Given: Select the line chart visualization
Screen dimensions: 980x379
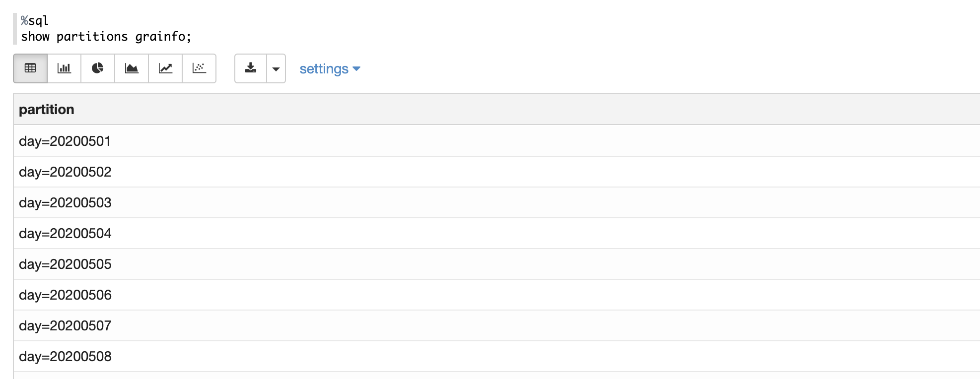Looking at the screenshot, I should 165,68.
